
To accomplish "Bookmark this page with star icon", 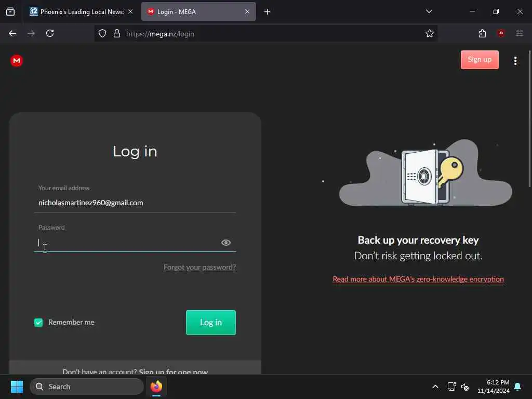I will 429,34.
